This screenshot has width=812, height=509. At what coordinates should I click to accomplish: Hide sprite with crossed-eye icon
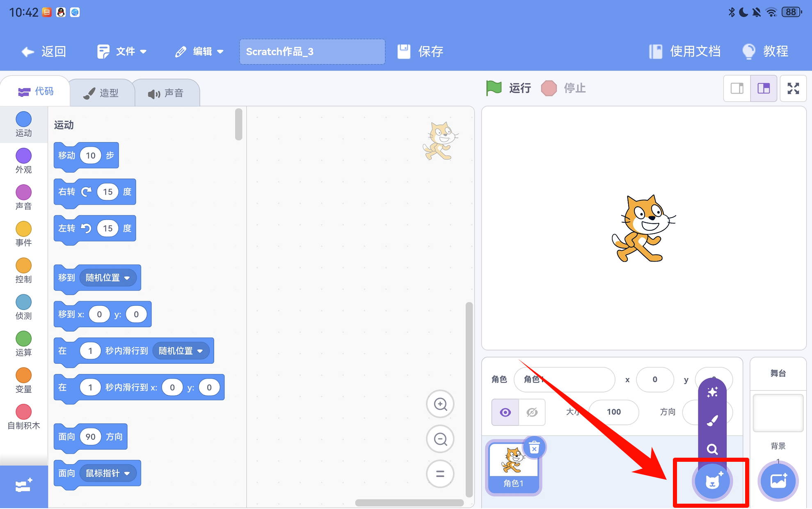532,412
